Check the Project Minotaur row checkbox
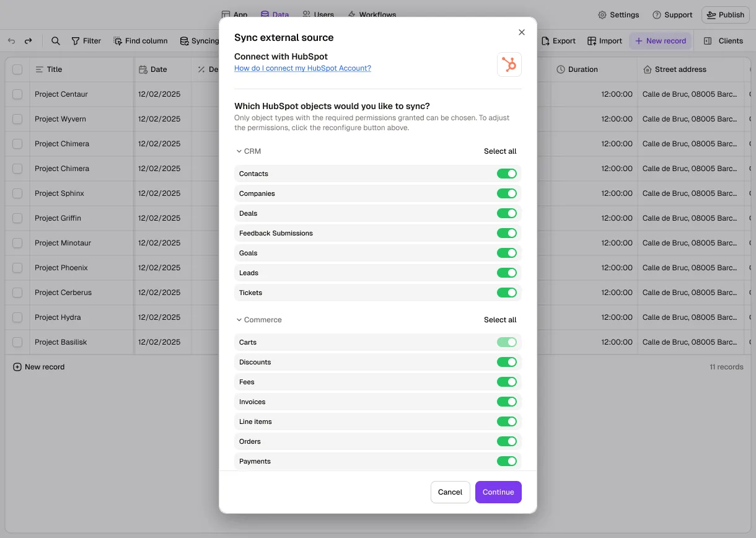 (17, 243)
